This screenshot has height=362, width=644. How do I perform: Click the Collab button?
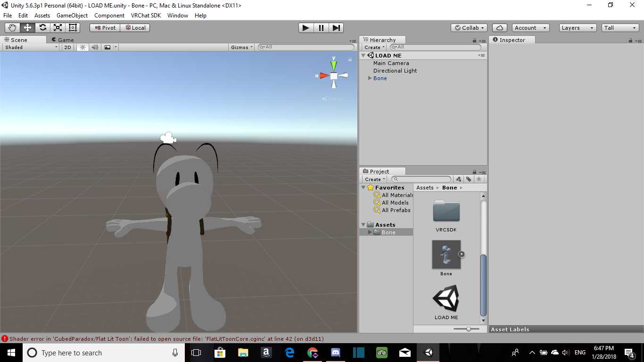[469, 28]
